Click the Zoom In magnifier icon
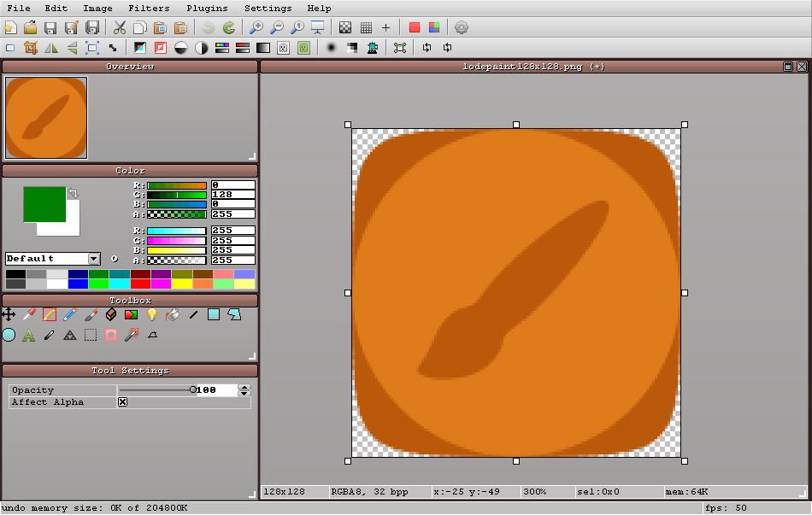 (256, 27)
